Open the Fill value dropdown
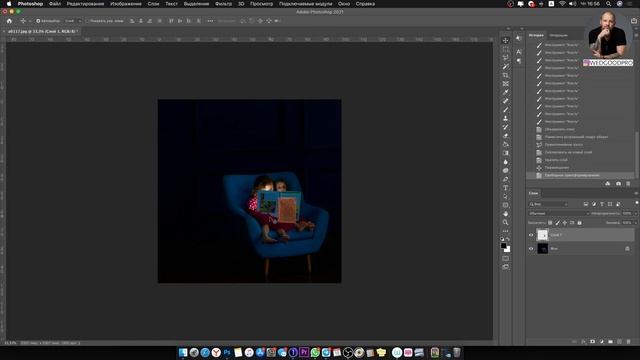The height and width of the screenshot is (360, 640). pyautogui.click(x=636, y=223)
